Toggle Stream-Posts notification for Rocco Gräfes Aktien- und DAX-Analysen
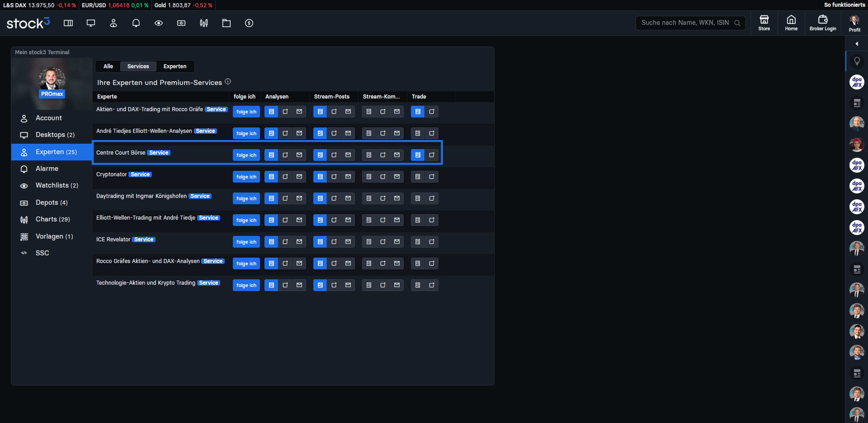This screenshot has width=868, height=423. [334, 263]
